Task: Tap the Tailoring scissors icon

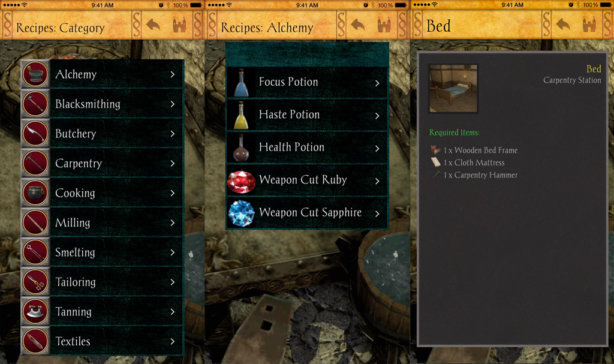Action: point(35,282)
